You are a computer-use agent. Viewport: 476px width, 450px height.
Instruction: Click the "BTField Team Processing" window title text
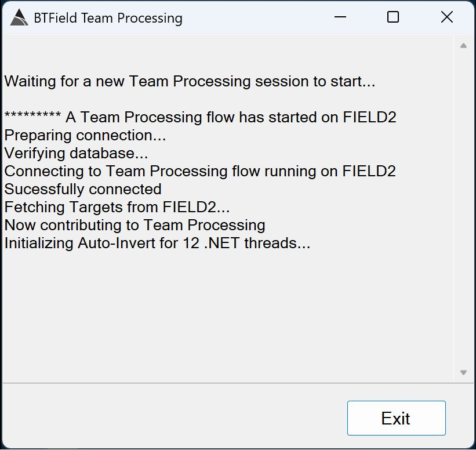pyautogui.click(x=108, y=18)
